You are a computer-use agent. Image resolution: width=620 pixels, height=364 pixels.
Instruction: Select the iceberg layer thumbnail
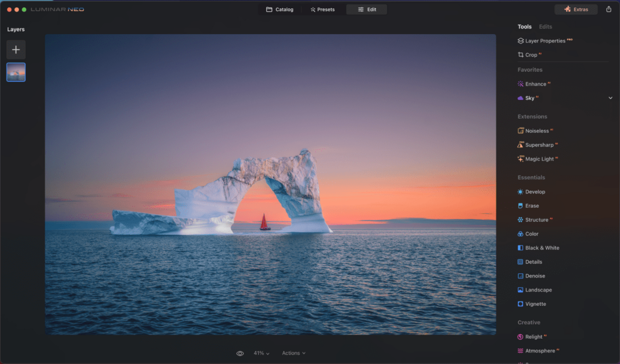click(16, 72)
